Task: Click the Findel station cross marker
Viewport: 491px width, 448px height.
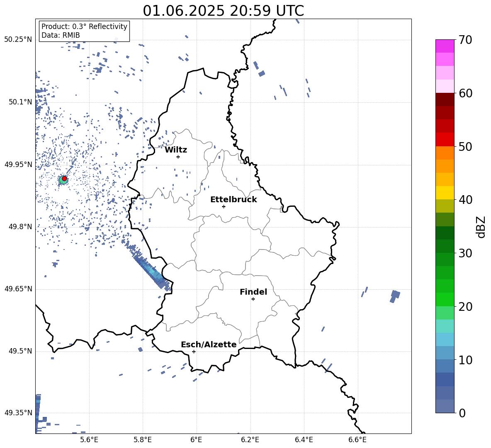Action: click(253, 299)
